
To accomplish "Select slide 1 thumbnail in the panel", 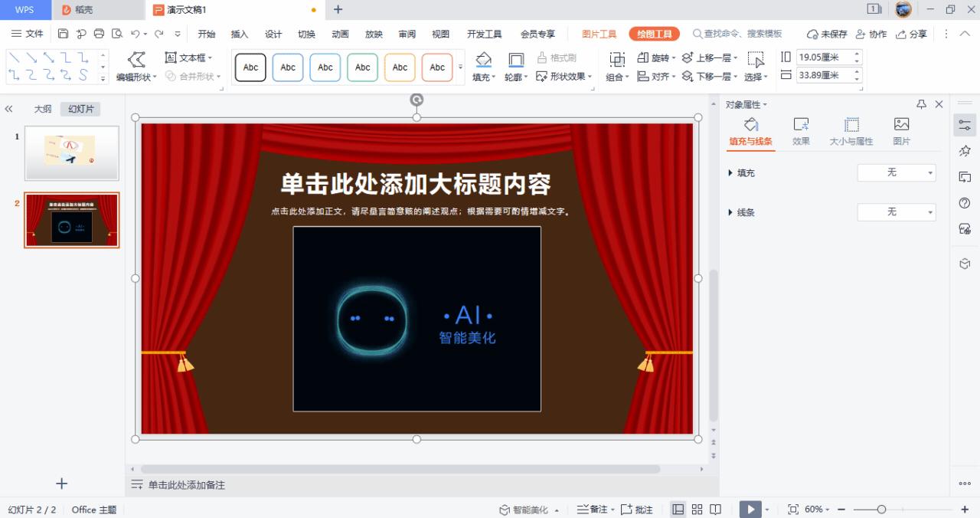I will coord(71,153).
